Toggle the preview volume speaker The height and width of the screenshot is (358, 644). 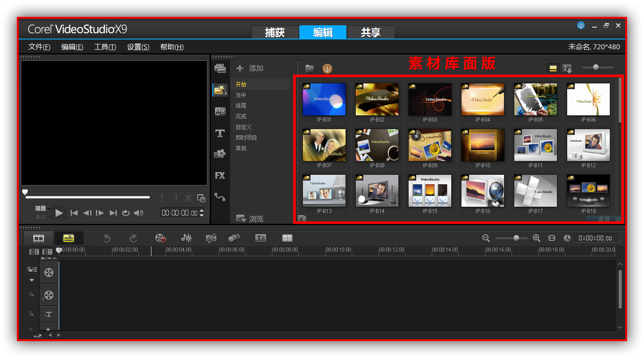pos(139,213)
